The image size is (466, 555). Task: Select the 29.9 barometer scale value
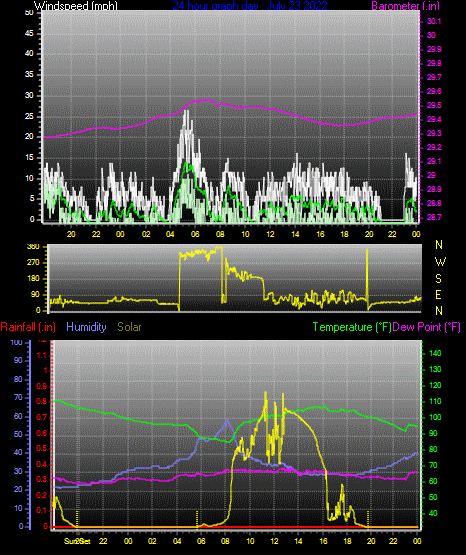(434, 49)
